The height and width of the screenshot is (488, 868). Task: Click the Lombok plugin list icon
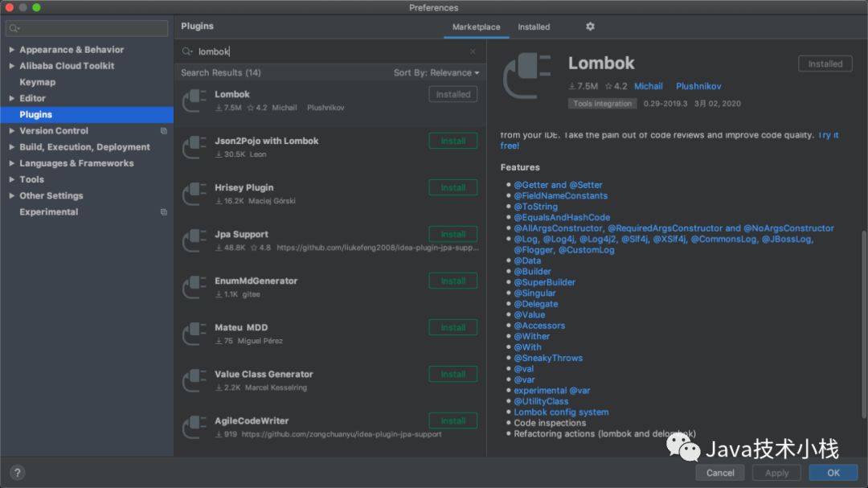click(x=194, y=100)
